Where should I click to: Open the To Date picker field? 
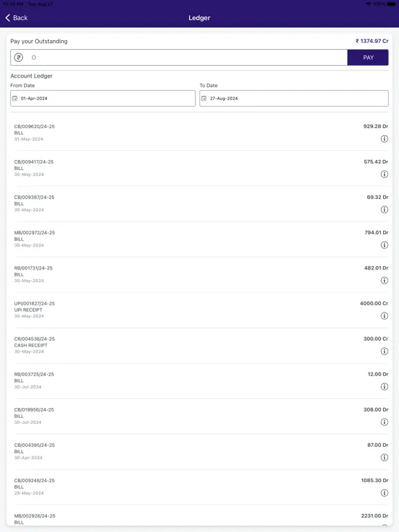294,98
